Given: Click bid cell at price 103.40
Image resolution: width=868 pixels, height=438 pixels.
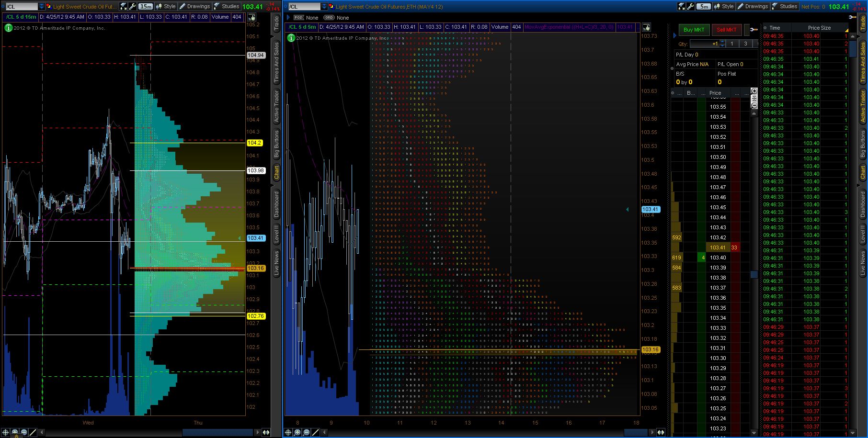Looking at the screenshot, I should coord(702,258).
